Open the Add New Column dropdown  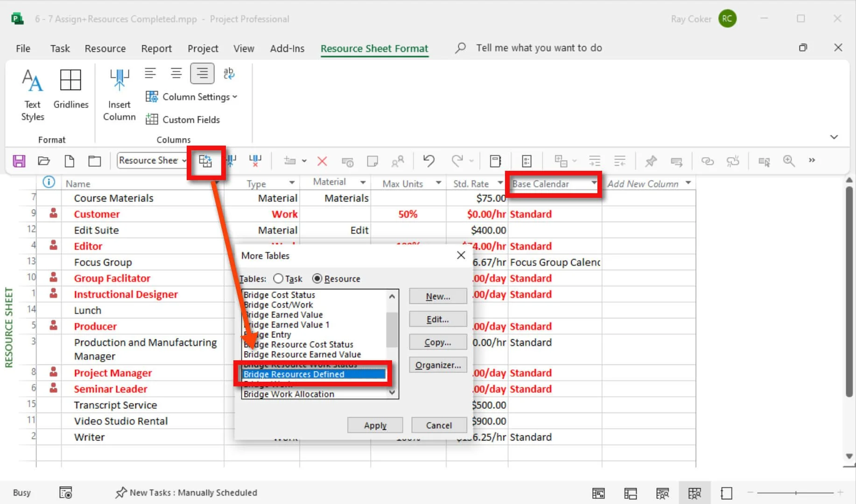[x=688, y=182]
